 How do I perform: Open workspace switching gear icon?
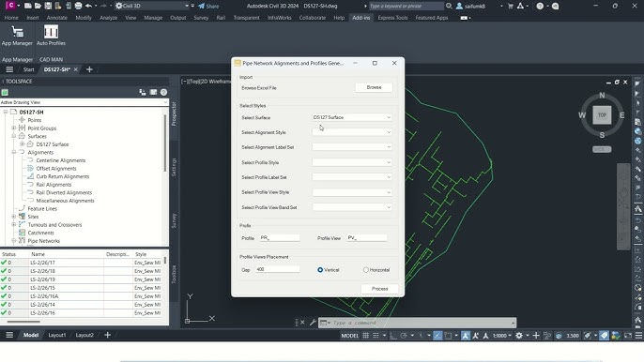coord(519,336)
